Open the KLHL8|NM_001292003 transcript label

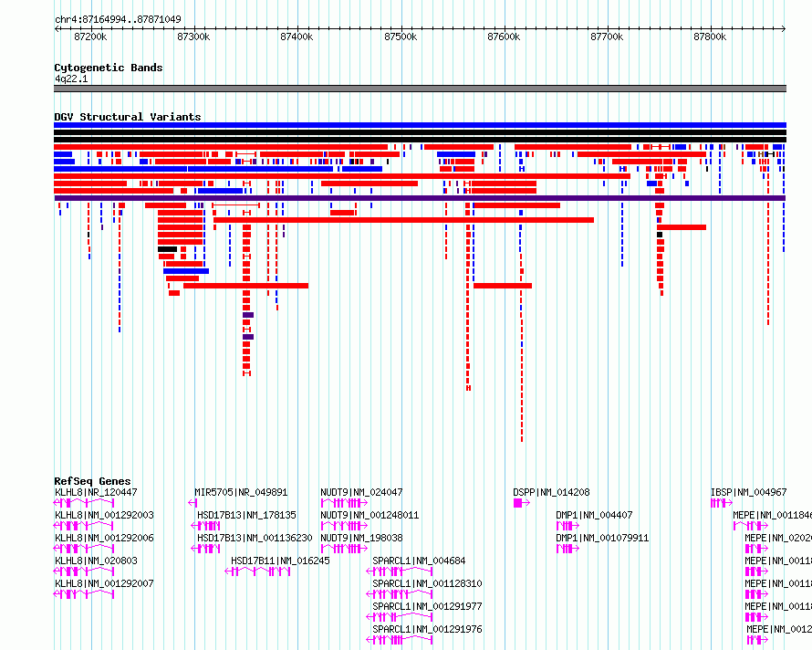click(105, 515)
